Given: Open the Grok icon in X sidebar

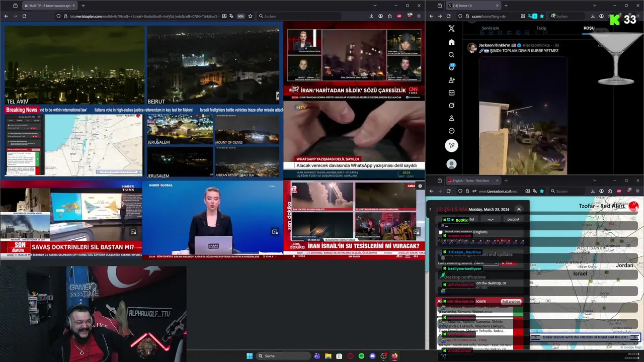Looking at the screenshot, I should coord(451,106).
